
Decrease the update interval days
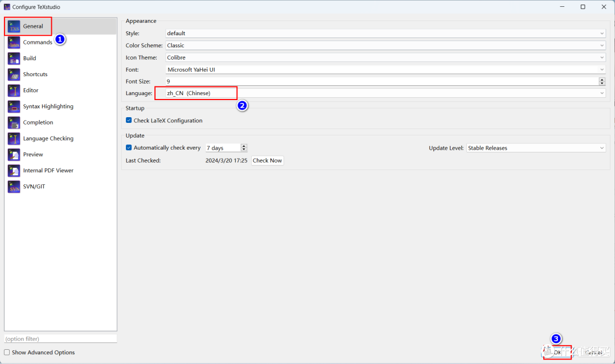click(244, 150)
